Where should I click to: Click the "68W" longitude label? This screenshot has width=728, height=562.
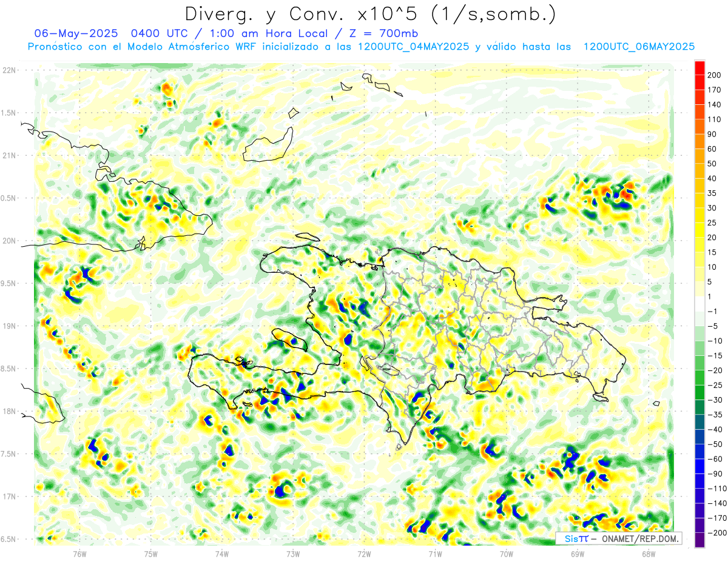point(649,553)
